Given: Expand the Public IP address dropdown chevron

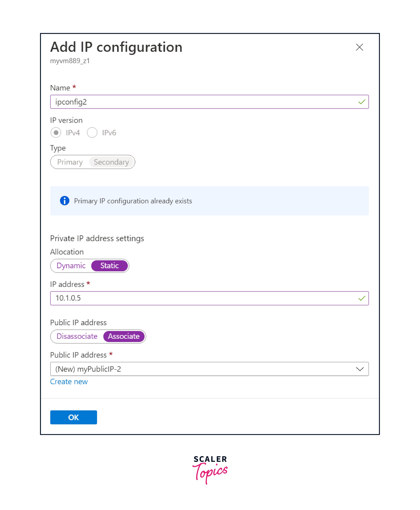Looking at the screenshot, I should pos(360,369).
